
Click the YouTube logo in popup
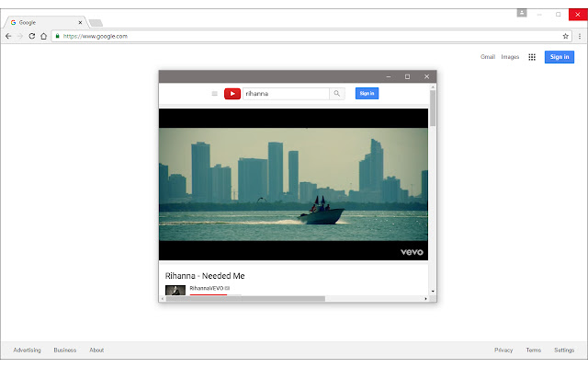point(232,94)
